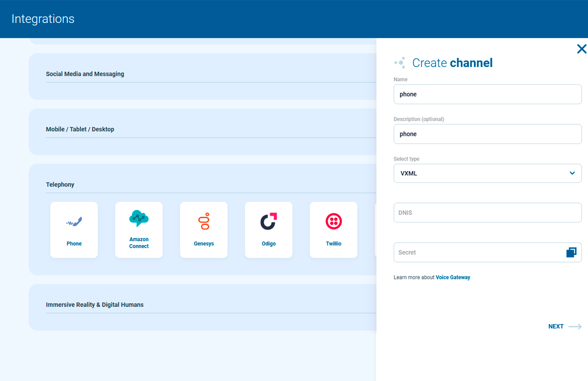Choose the Genesys integration card

pos(204,230)
